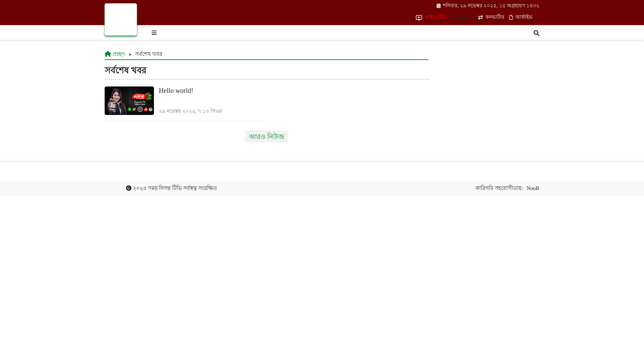Click the Live TV play icon

(419, 18)
